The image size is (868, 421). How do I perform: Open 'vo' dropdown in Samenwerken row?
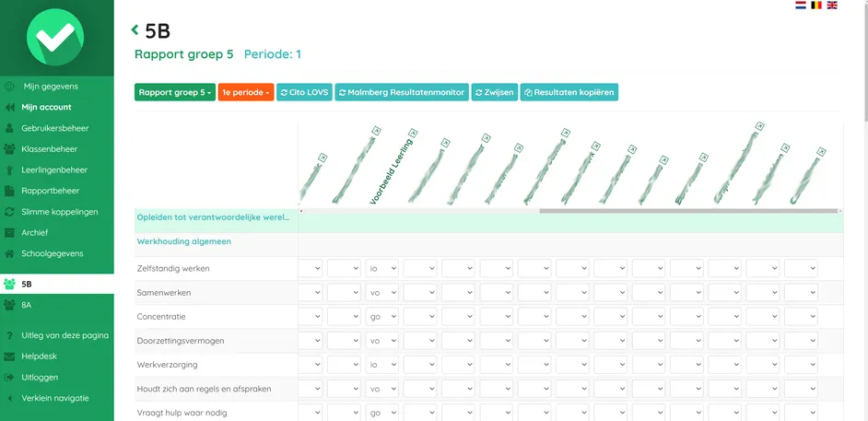click(x=382, y=293)
